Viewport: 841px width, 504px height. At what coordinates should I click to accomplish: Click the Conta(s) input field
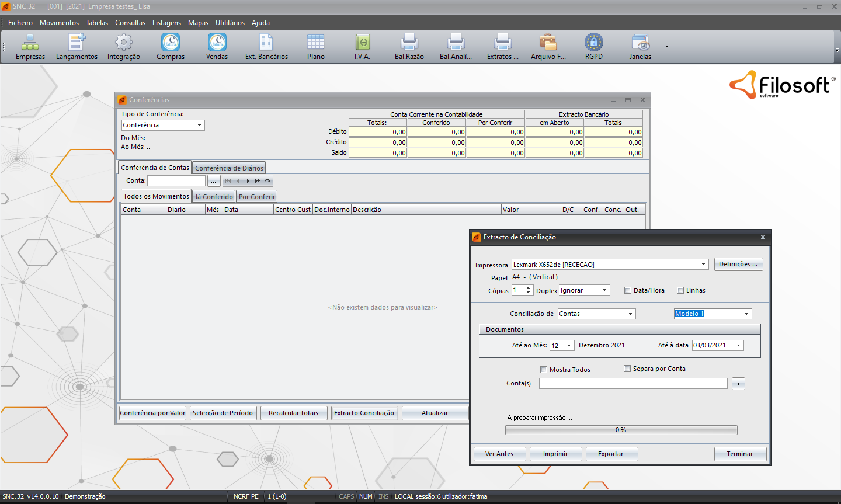tap(633, 383)
